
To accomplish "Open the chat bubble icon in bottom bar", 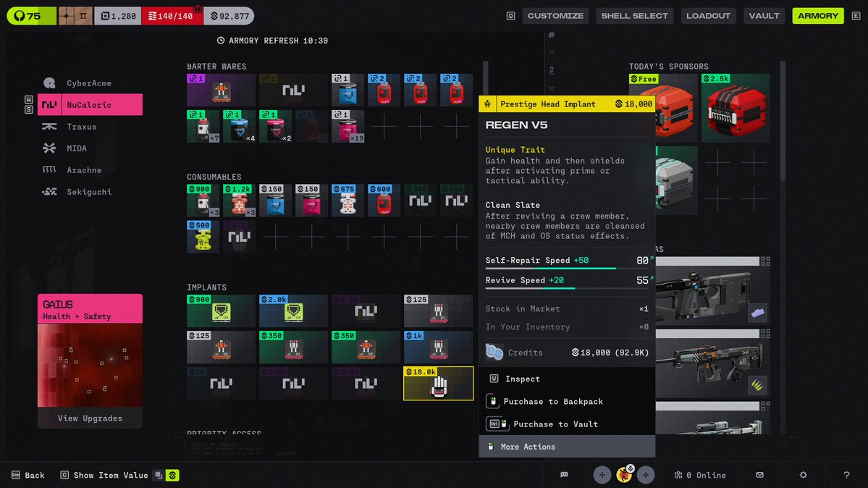I will click(x=564, y=475).
